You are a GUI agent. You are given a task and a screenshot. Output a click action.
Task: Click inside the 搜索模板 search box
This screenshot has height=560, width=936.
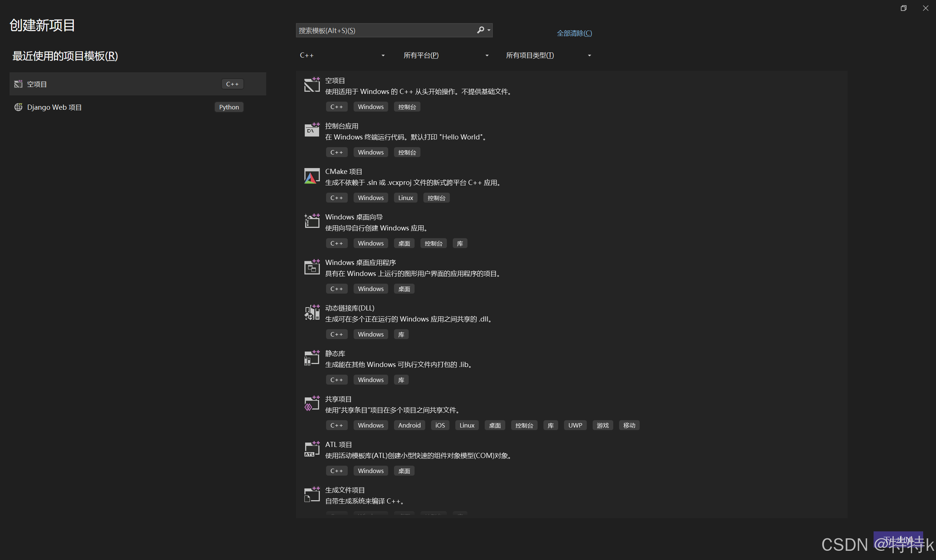coord(385,30)
